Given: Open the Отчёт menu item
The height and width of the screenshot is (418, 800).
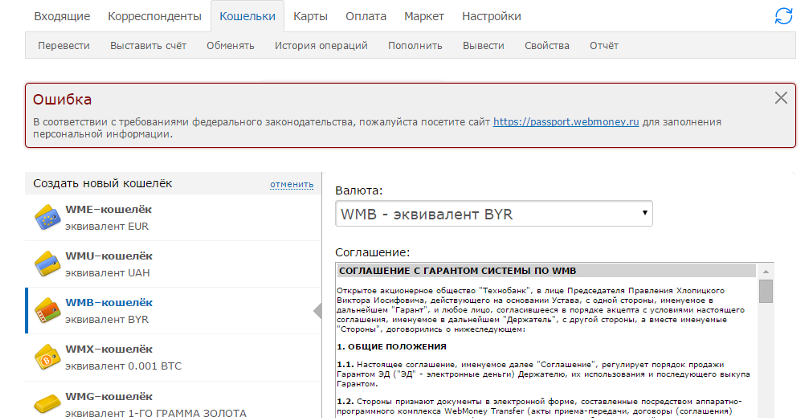Looking at the screenshot, I should [x=604, y=45].
